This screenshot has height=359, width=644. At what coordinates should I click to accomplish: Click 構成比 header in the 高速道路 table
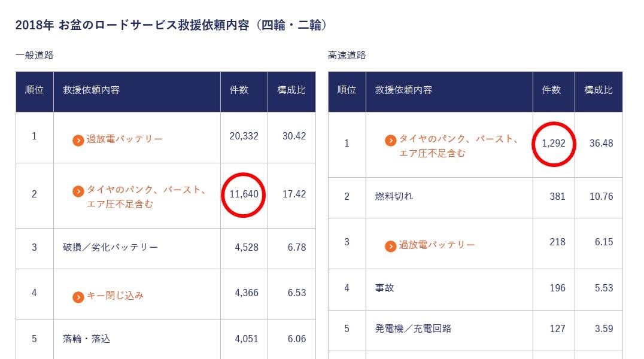click(599, 90)
